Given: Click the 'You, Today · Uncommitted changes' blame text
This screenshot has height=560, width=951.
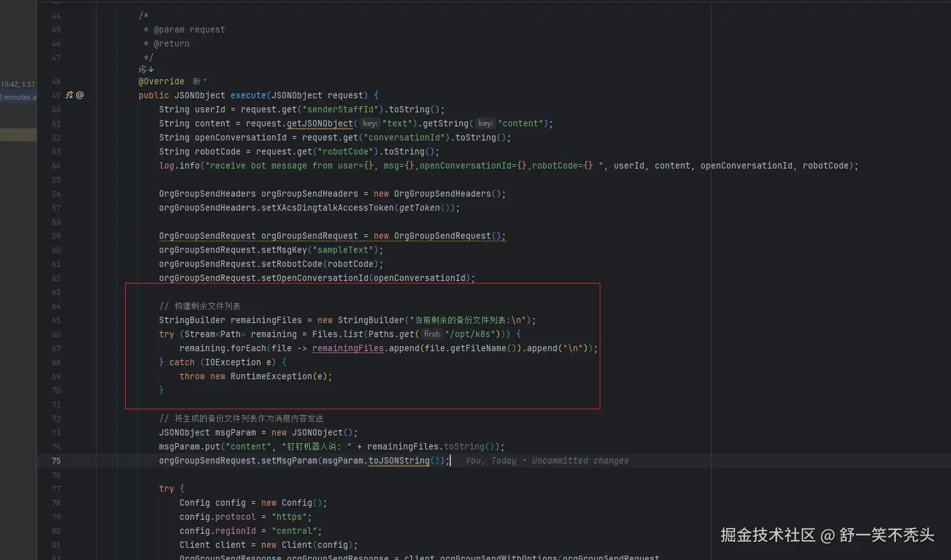Looking at the screenshot, I should (x=547, y=461).
